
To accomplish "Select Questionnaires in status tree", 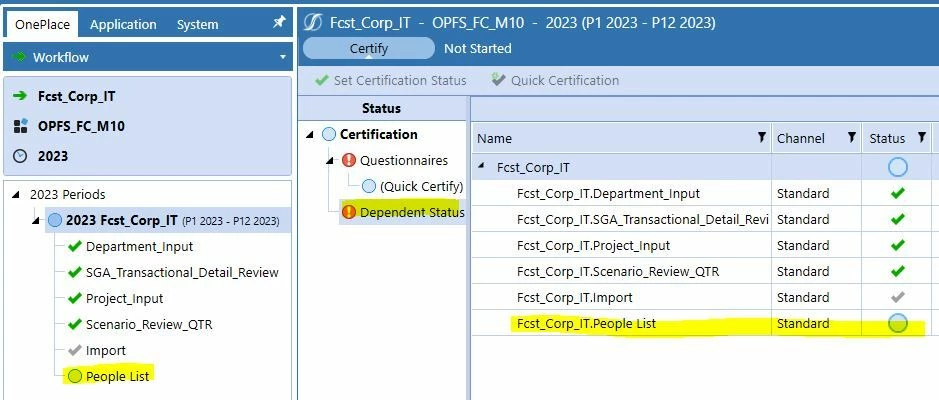I will click(x=404, y=160).
